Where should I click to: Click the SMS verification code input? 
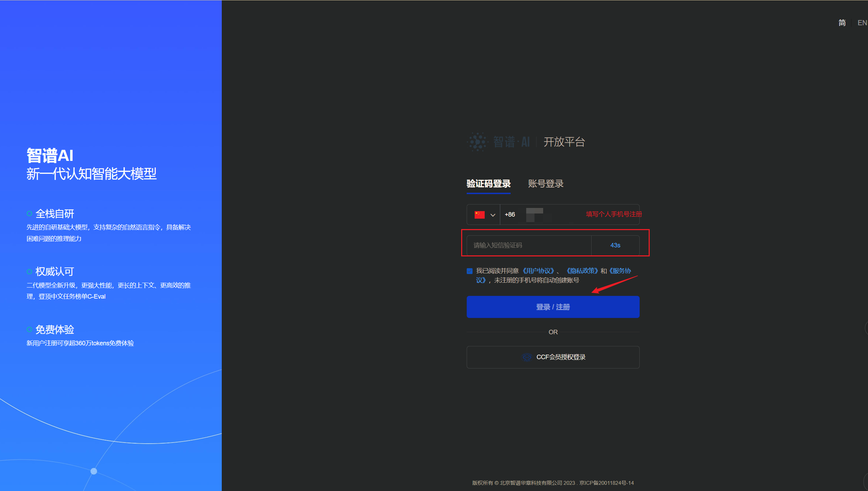tap(529, 245)
